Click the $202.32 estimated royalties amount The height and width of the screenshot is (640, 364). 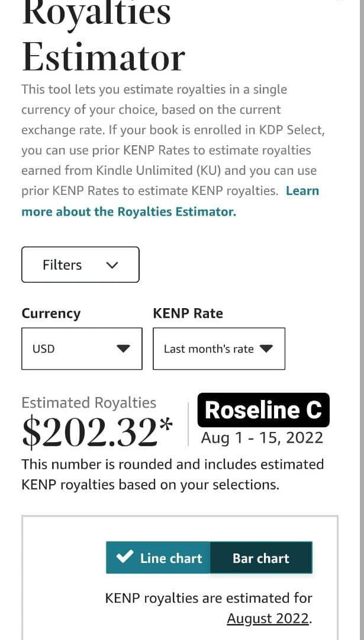[x=90, y=433]
